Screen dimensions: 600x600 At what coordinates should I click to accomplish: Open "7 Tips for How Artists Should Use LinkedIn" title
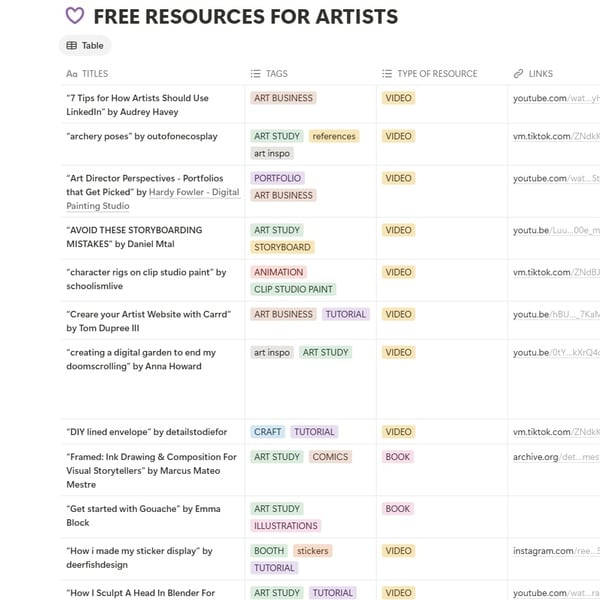pyautogui.click(x=137, y=105)
